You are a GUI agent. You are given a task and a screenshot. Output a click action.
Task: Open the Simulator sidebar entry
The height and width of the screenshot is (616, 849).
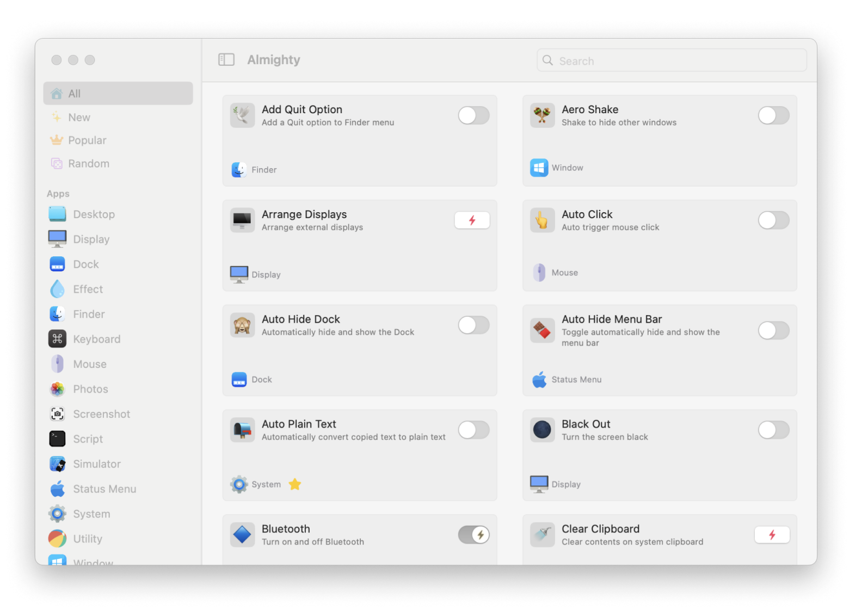[x=118, y=464]
